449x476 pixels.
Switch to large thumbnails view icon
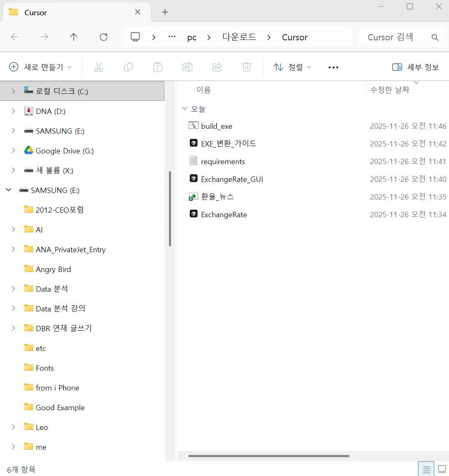pyautogui.click(x=442, y=469)
